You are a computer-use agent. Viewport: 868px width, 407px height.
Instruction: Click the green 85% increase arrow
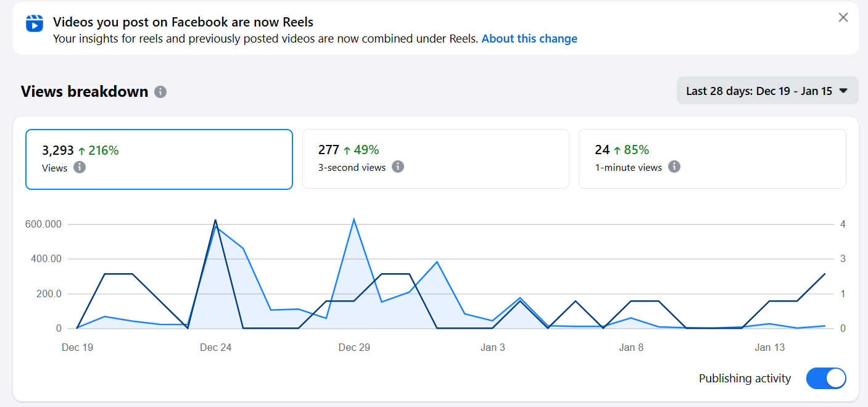tap(617, 150)
